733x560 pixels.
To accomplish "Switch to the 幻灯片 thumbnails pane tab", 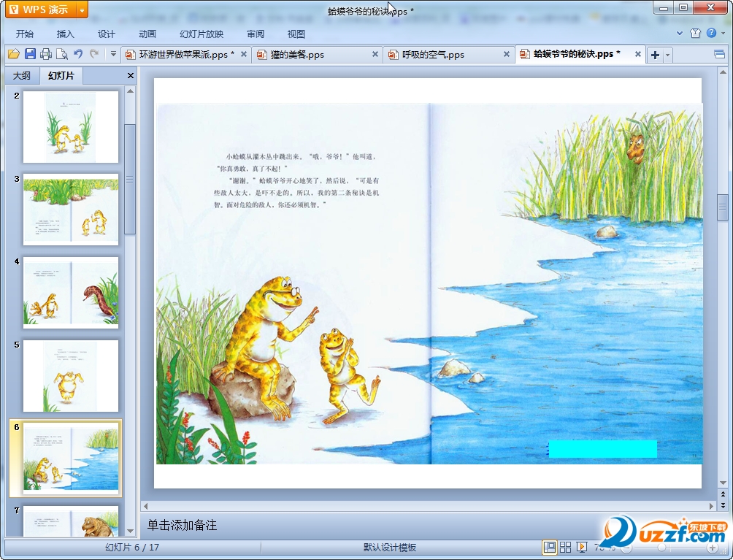I will (61, 75).
